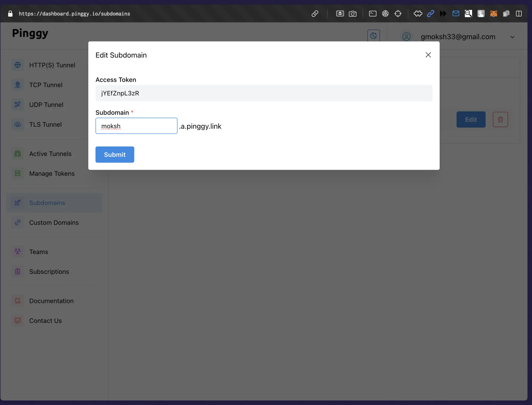The width and height of the screenshot is (532, 405).
Task: Click the TCP Tunnel icon
Action: tap(17, 85)
